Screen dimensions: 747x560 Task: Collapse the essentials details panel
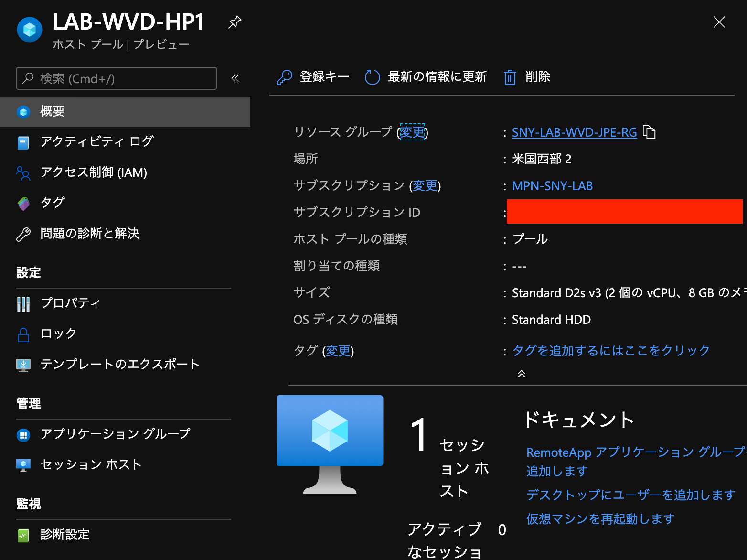[522, 374]
